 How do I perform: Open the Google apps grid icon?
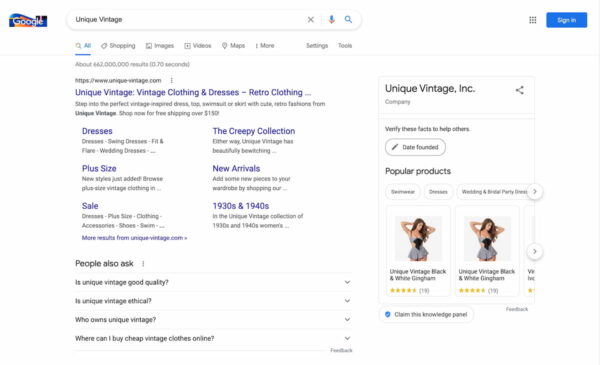532,20
